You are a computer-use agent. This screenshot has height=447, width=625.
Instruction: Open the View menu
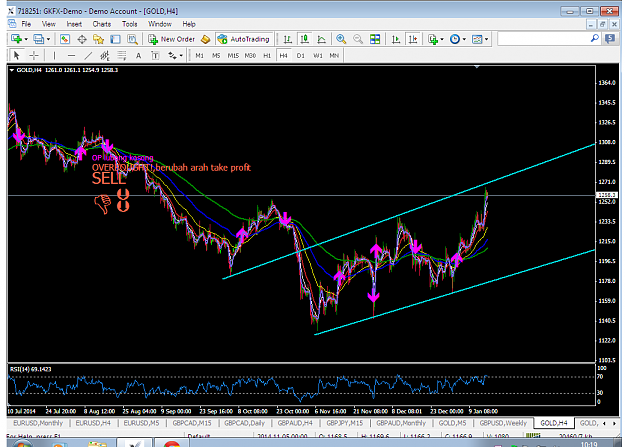pos(49,24)
